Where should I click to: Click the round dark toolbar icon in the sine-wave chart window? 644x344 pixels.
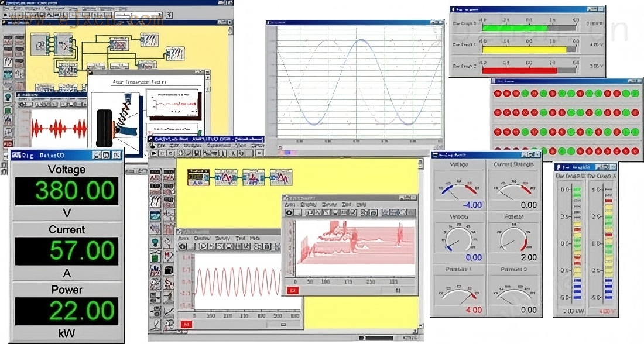click(x=182, y=247)
